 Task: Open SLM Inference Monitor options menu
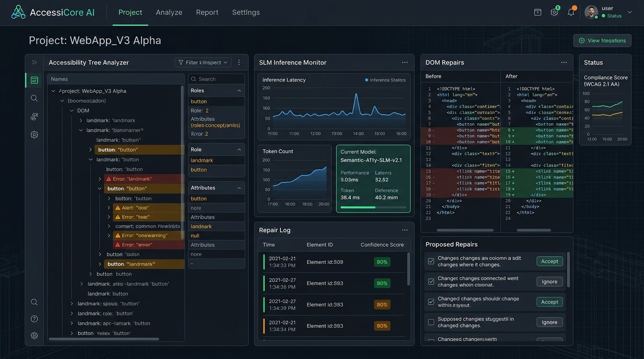(x=405, y=62)
